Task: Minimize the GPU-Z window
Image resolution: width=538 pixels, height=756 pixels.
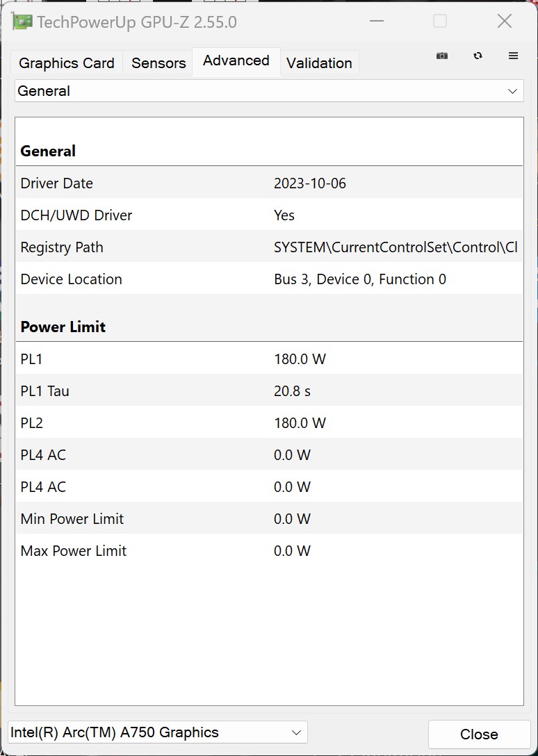Action: pos(377,22)
